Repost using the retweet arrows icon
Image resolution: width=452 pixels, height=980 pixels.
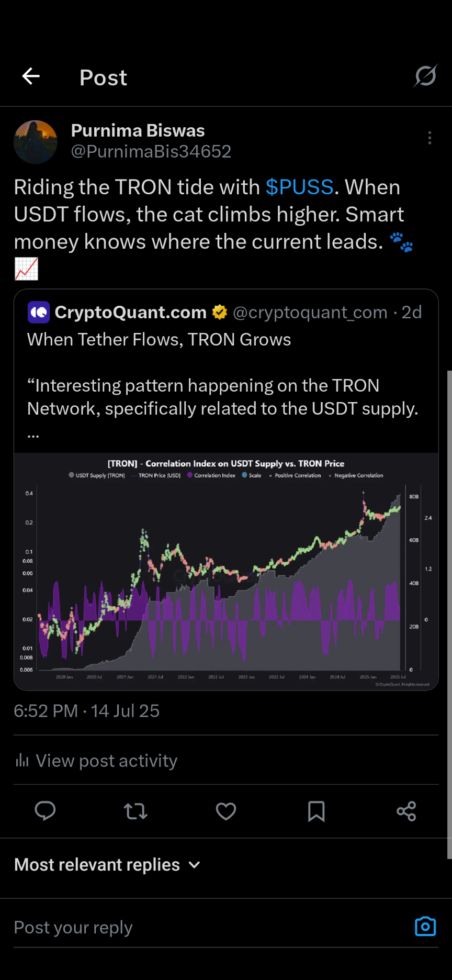(135, 811)
